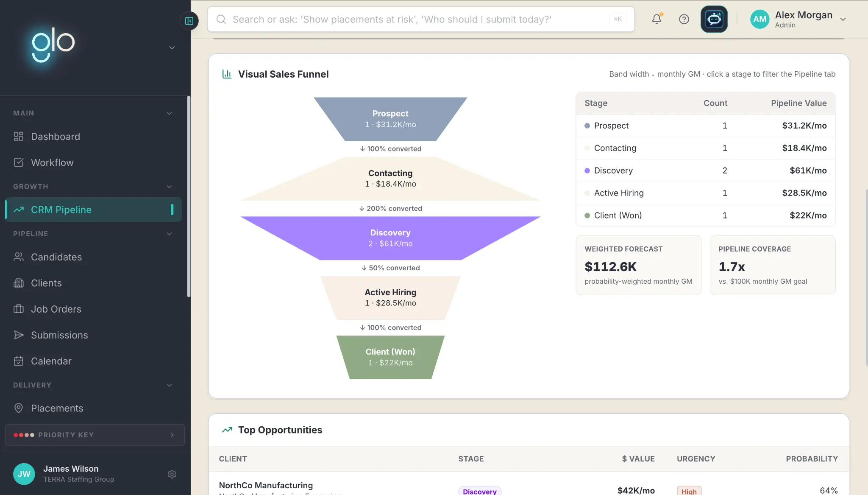Open NorthCo Manufacturing opportunity
868x495 pixels.
coord(266,485)
